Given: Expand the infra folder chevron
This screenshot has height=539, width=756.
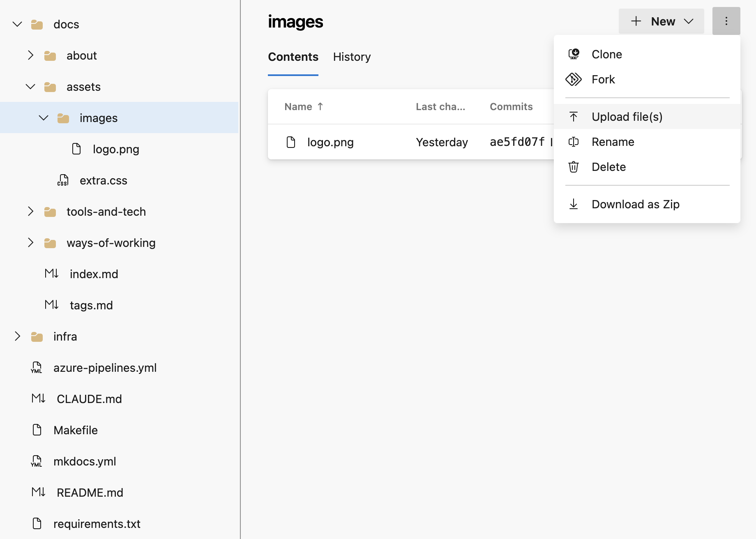Looking at the screenshot, I should click(x=17, y=336).
